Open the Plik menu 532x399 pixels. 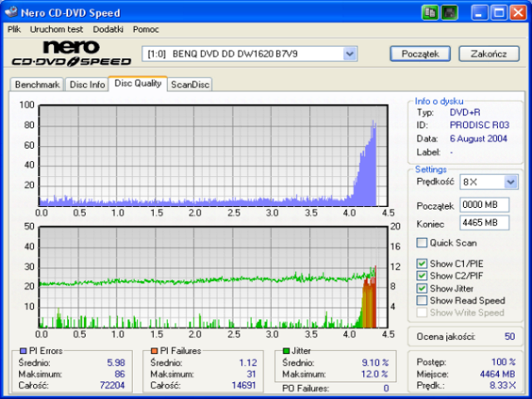(14, 30)
